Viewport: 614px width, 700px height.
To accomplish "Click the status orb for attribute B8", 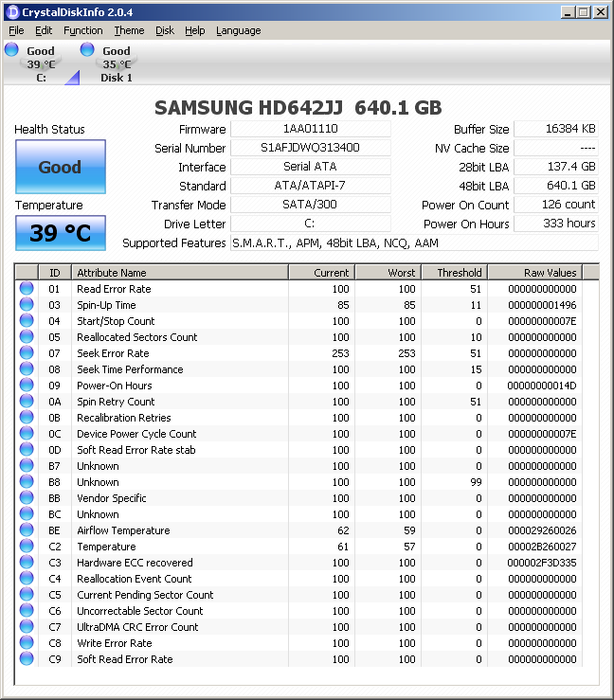I will tap(27, 481).
